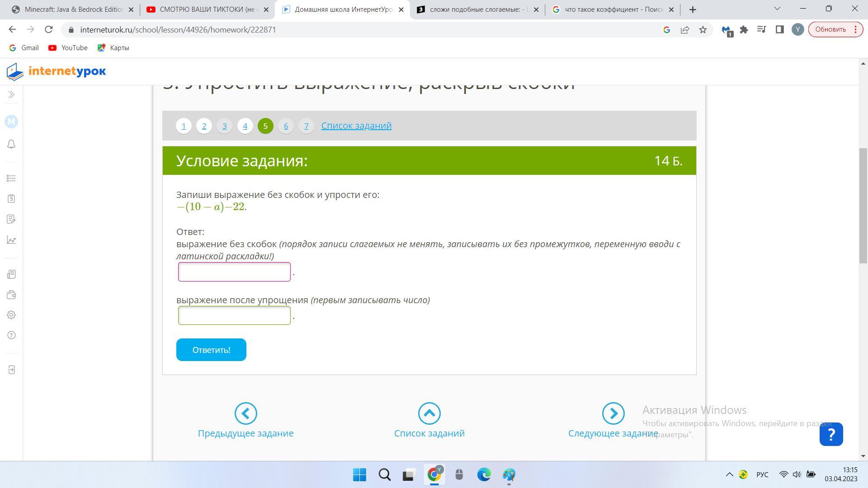Open the Список заданий link above the task
The width and height of the screenshot is (868, 488).
point(356,126)
